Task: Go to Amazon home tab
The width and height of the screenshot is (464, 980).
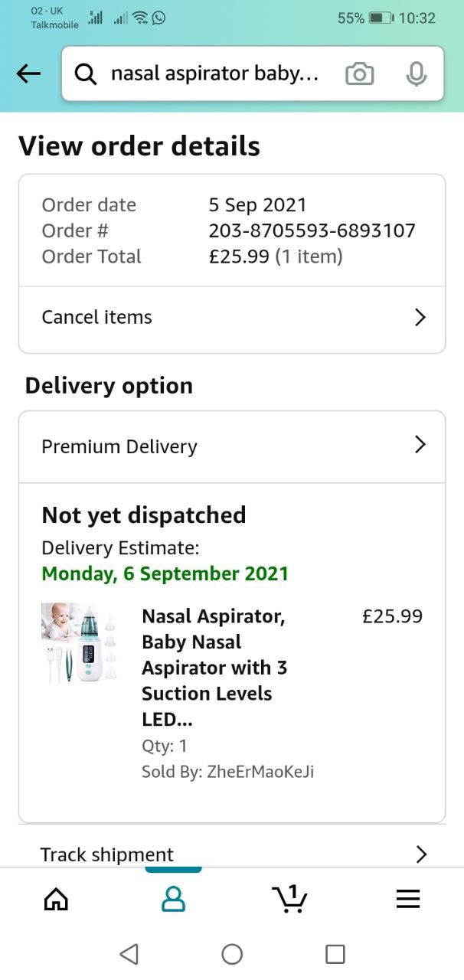Action: point(56,899)
